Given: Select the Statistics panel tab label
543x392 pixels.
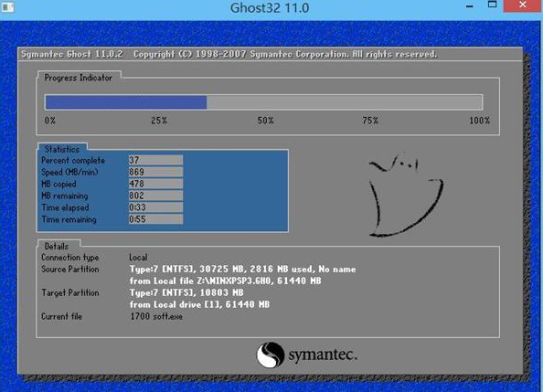Looking at the screenshot, I should [62, 149].
